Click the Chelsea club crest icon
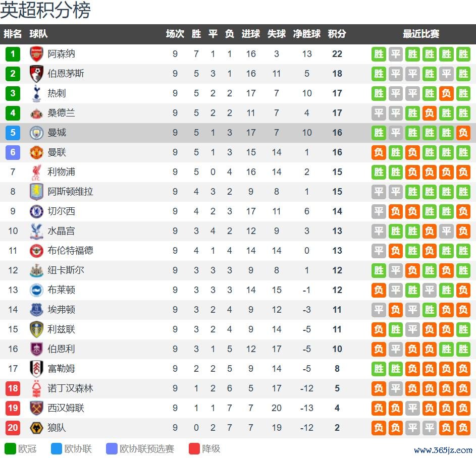Viewport: 476px width, 458px height. 36,211
